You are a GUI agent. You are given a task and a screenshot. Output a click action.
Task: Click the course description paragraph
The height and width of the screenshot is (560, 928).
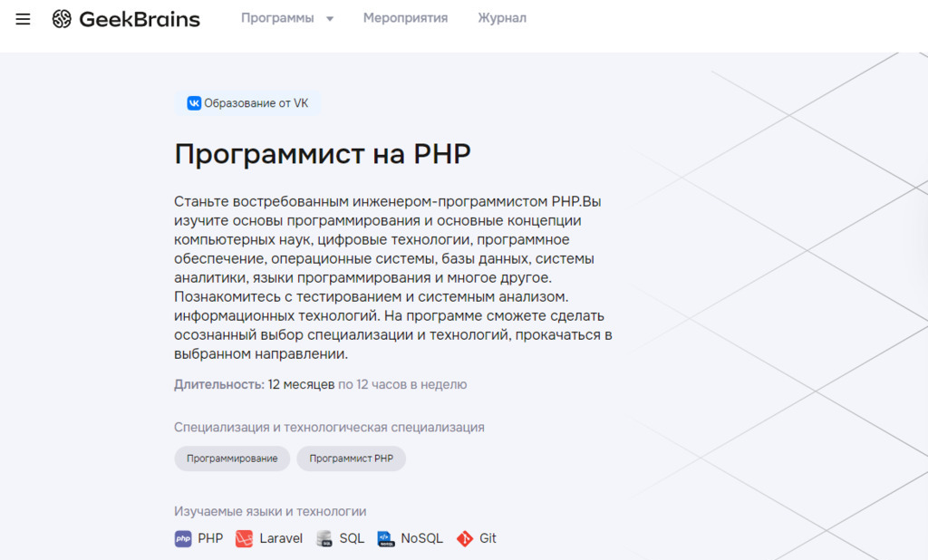point(393,277)
